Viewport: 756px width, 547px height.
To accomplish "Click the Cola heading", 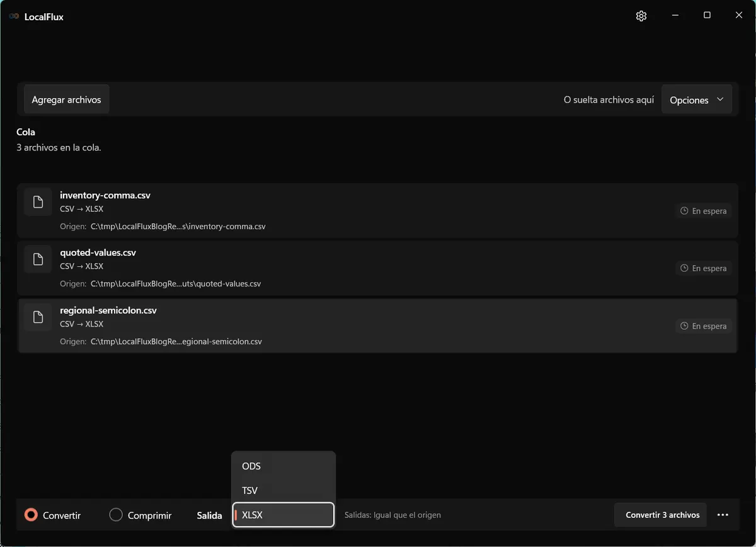I will coord(26,132).
